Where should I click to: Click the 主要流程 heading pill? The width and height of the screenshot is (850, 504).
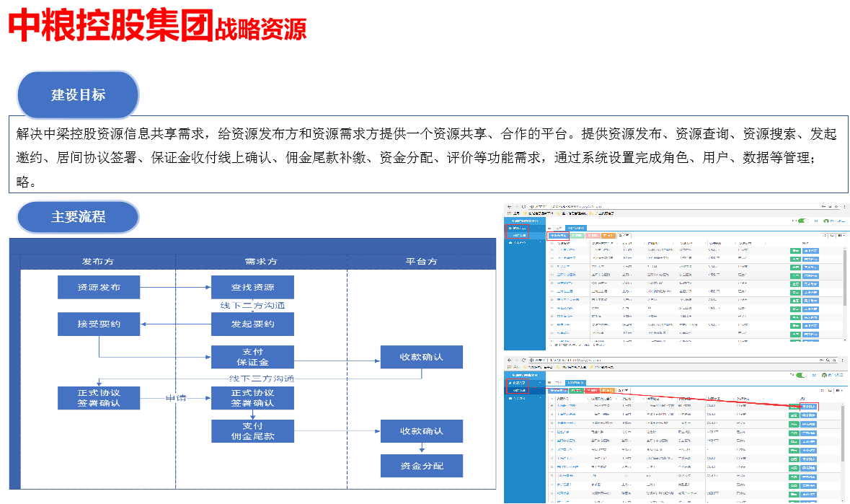point(78,217)
